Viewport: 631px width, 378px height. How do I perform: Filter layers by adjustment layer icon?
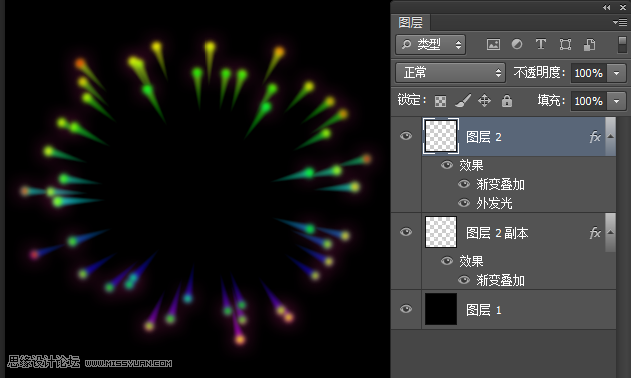pyautogui.click(x=517, y=44)
